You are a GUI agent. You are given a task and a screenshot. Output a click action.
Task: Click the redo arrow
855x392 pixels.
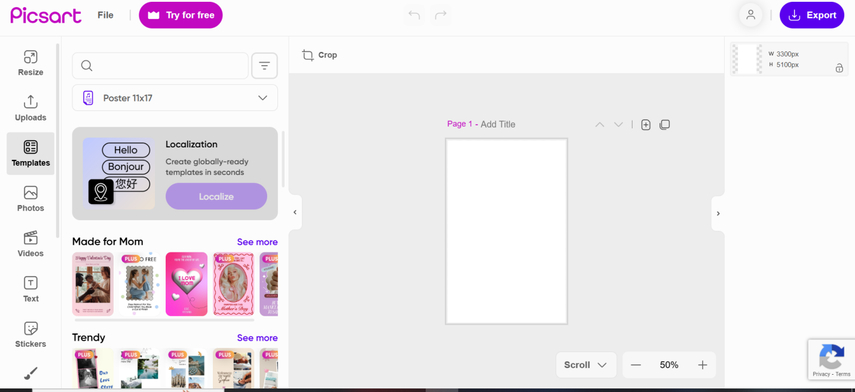click(x=441, y=15)
